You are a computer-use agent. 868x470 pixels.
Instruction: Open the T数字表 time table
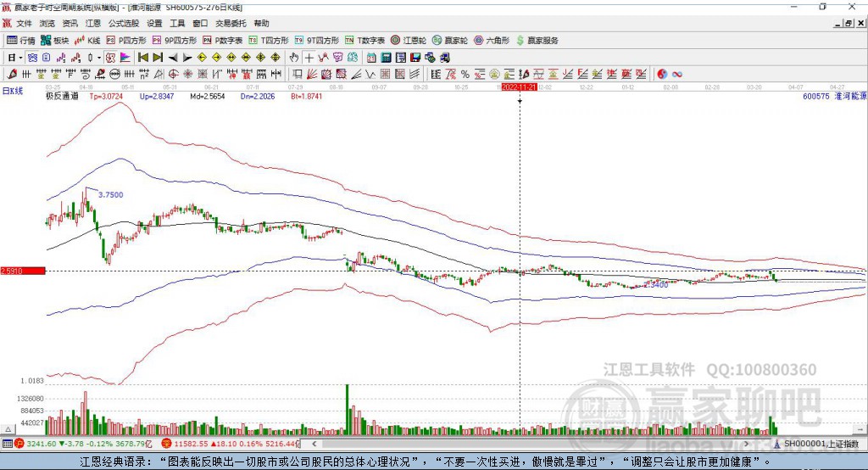pyautogui.click(x=364, y=41)
